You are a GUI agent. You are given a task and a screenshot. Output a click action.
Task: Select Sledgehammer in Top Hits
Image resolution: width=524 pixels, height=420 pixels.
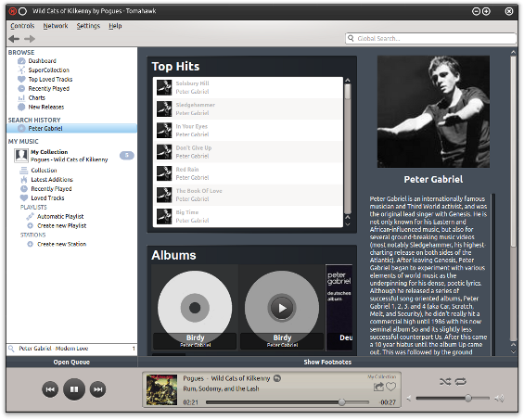(248, 108)
